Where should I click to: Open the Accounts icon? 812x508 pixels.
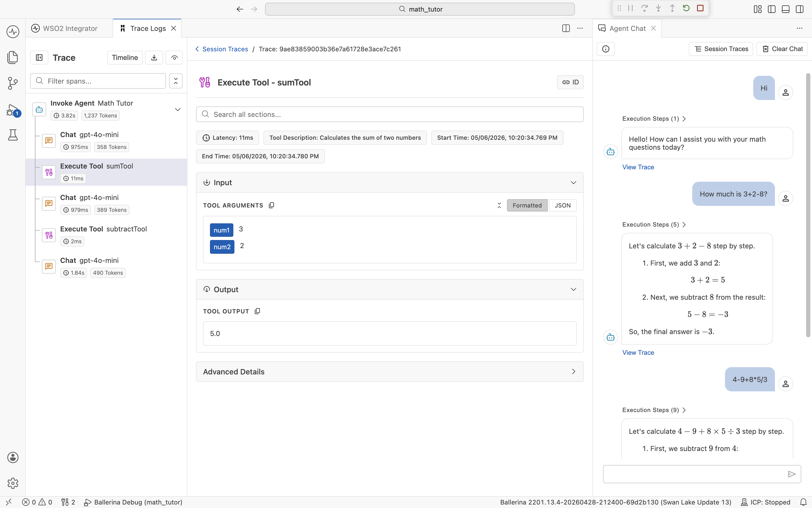pos(13,457)
